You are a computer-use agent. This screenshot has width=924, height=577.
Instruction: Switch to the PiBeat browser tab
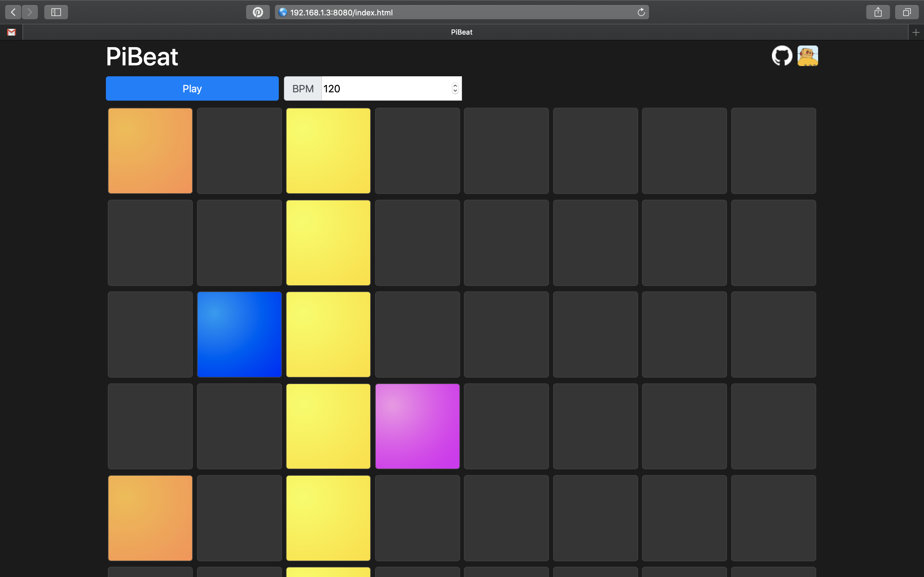click(461, 32)
